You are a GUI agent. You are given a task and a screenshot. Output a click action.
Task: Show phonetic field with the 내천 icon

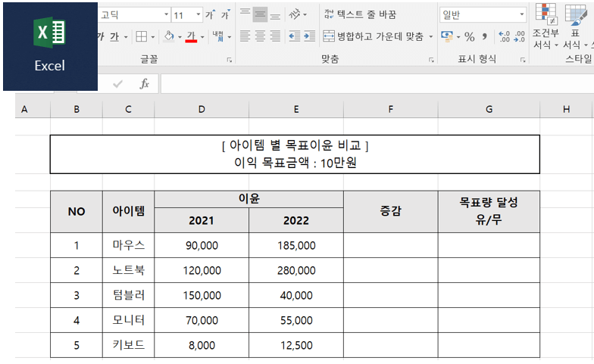pyautogui.click(x=218, y=36)
